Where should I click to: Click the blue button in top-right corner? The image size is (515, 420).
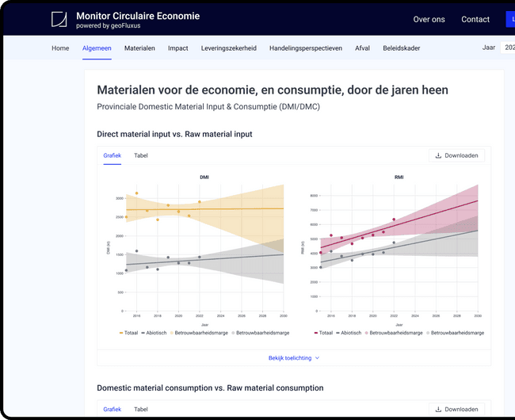[509, 20]
